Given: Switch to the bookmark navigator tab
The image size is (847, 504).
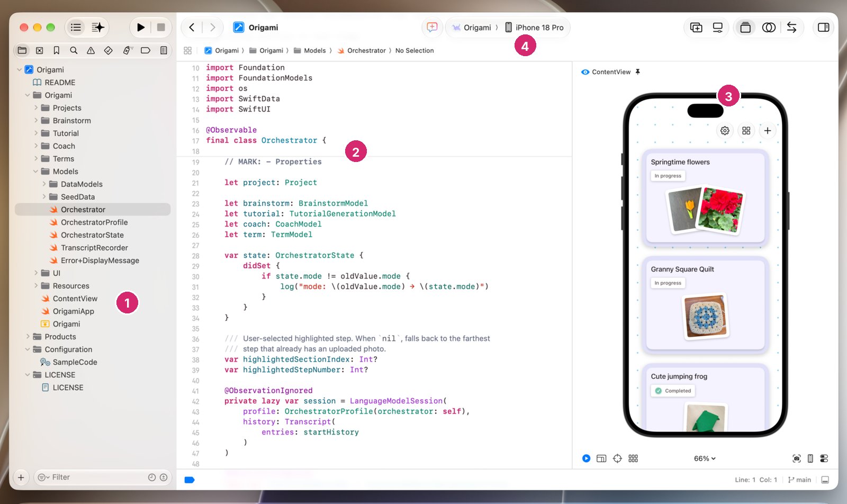Looking at the screenshot, I should (x=56, y=50).
